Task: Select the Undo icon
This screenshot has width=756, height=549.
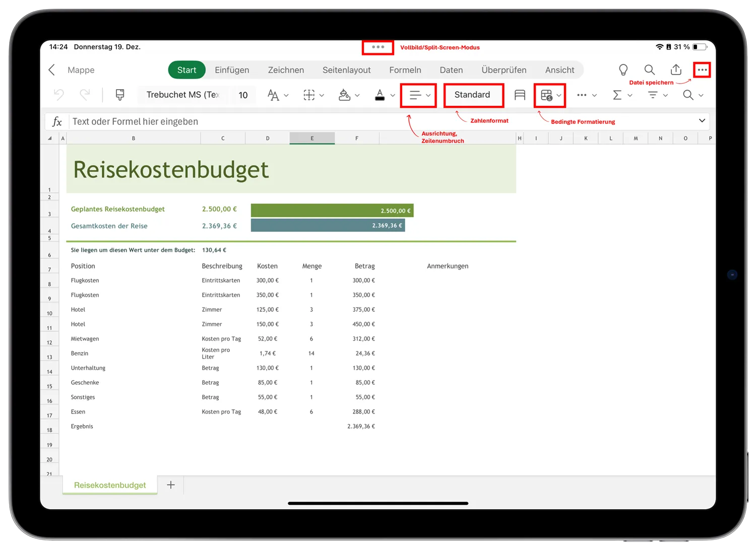Action: tap(59, 95)
